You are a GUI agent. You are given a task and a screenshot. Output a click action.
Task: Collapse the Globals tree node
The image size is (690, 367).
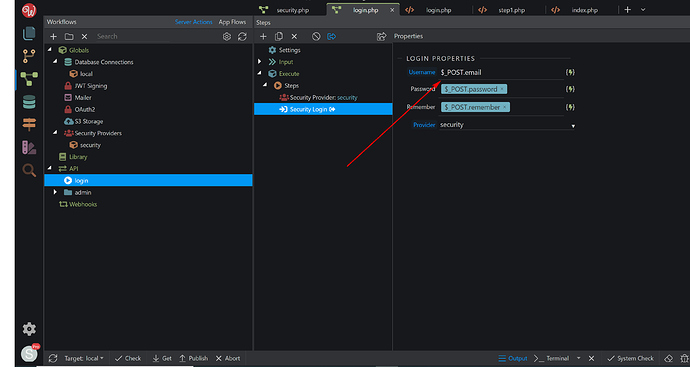[x=50, y=50]
